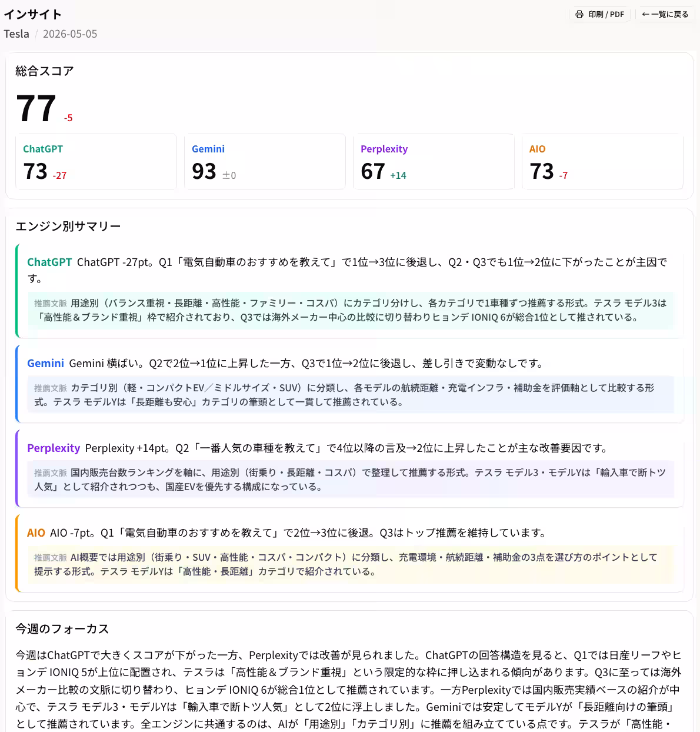Image resolution: width=700 pixels, height=732 pixels.
Task: Click ChatGPT score value 73
Action: click(x=35, y=171)
